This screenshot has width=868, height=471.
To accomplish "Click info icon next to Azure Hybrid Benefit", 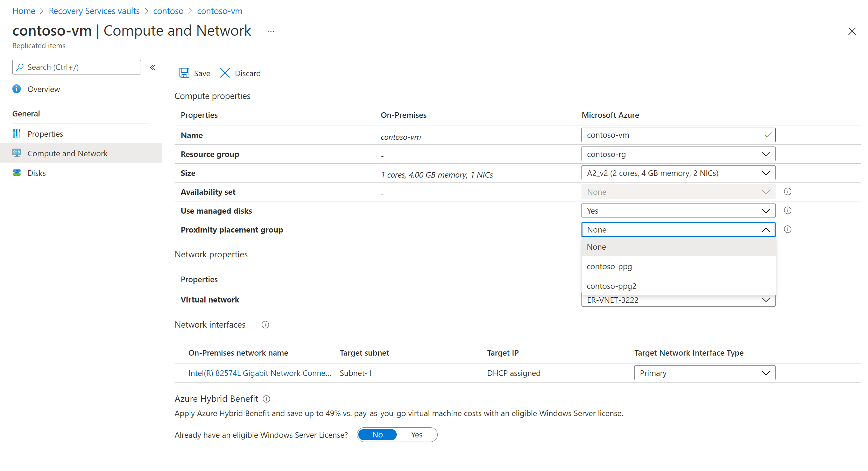I will 267,399.
